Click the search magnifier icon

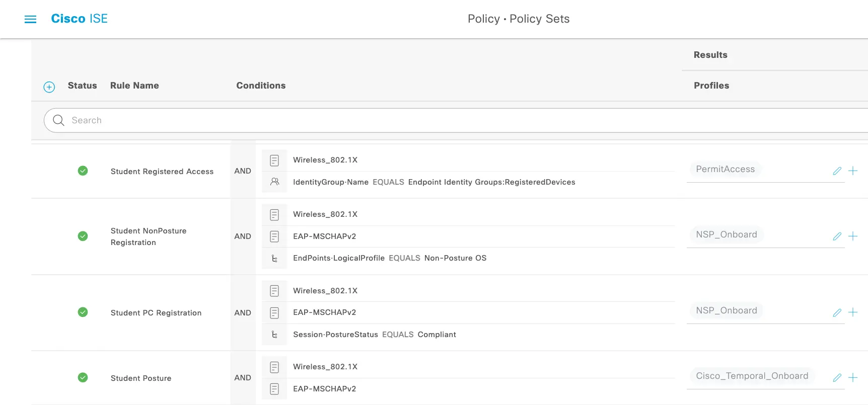coord(58,120)
